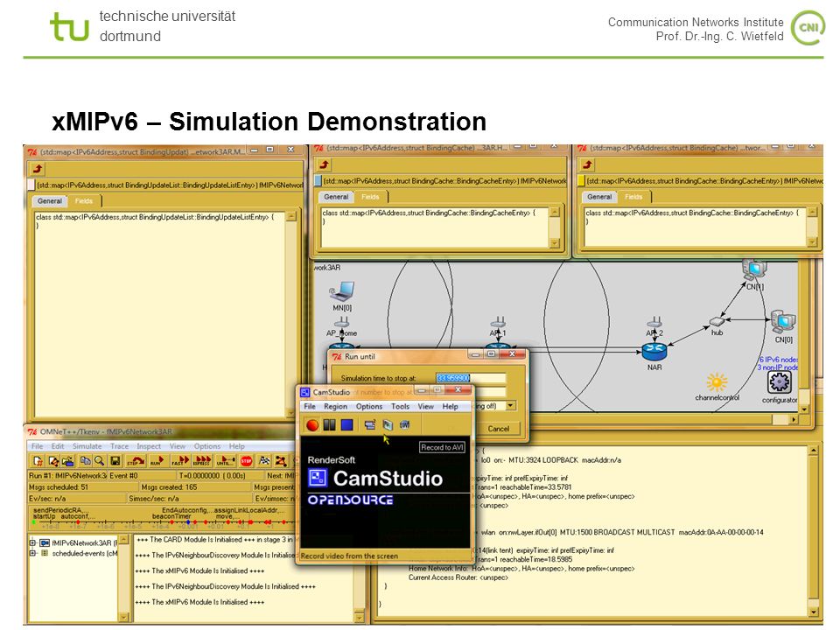840x630 pixels.
Task: Select the channelcontrol sun icon
Action: (x=717, y=382)
